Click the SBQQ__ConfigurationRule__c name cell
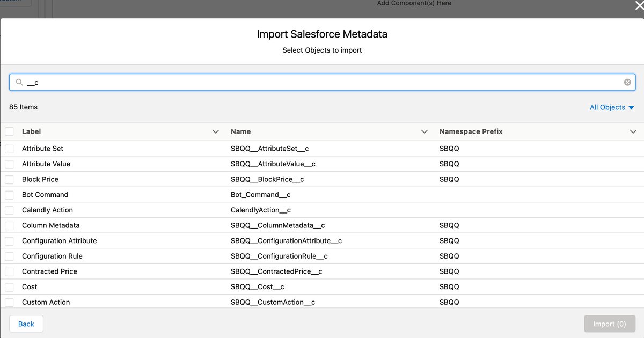This screenshot has height=338, width=644. (279, 256)
